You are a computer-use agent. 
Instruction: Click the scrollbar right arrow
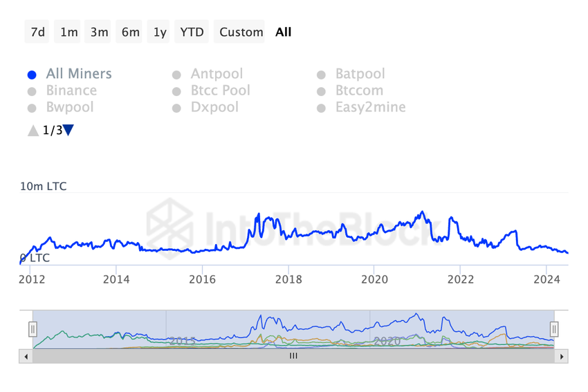[x=562, y=357]
